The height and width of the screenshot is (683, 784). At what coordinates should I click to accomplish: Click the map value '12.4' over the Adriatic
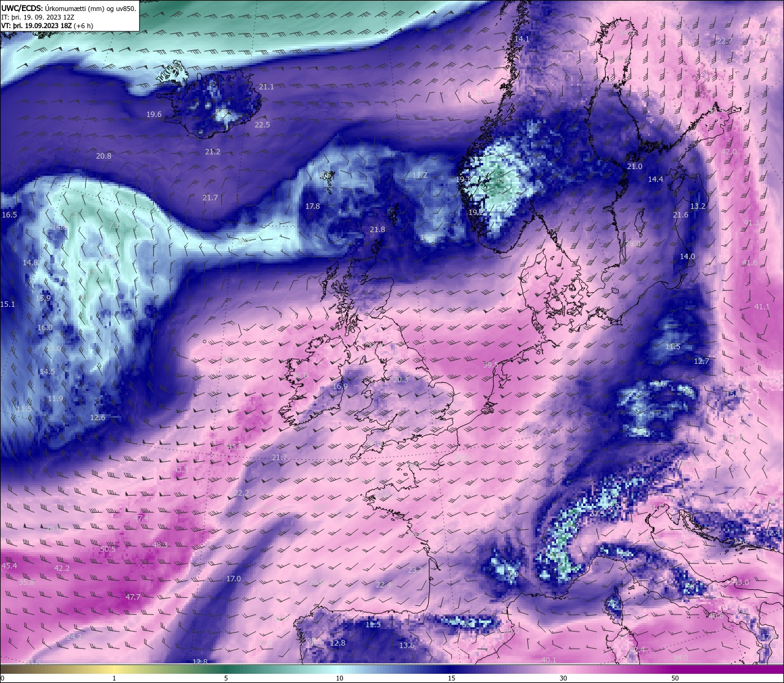click(772, 533)
